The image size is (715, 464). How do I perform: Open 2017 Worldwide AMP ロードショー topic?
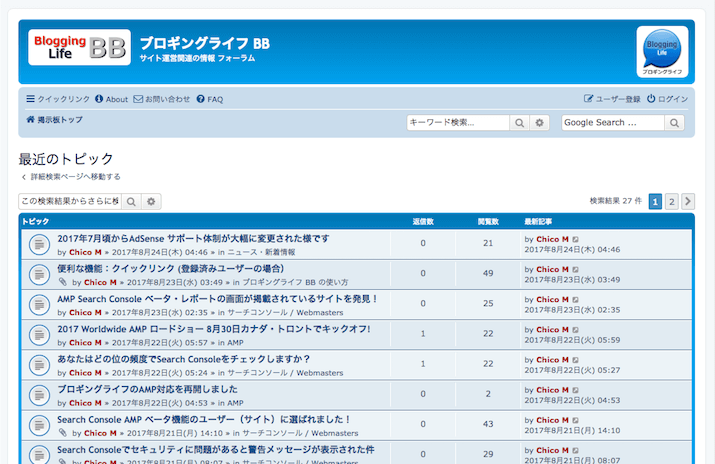[214, 329]
